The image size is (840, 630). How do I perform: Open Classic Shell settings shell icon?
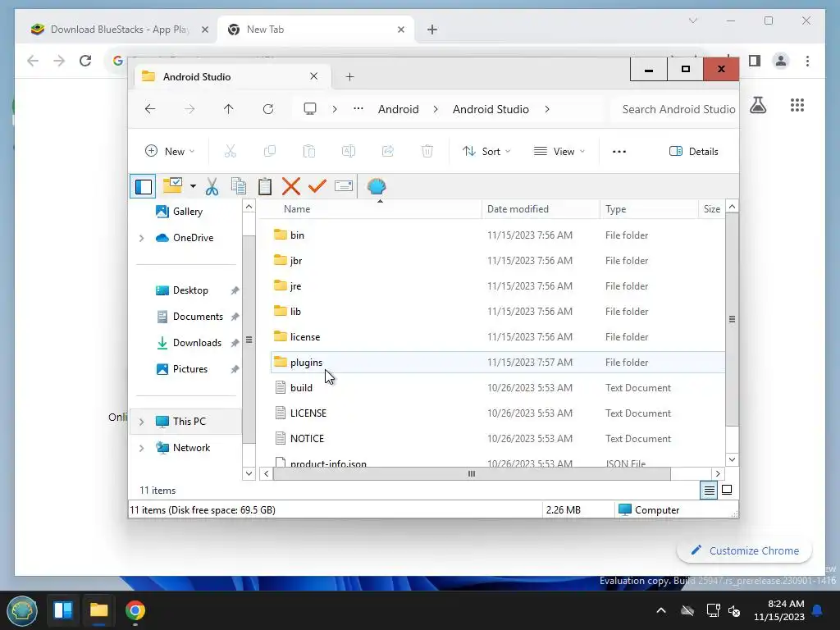click(x=377, y=186)
